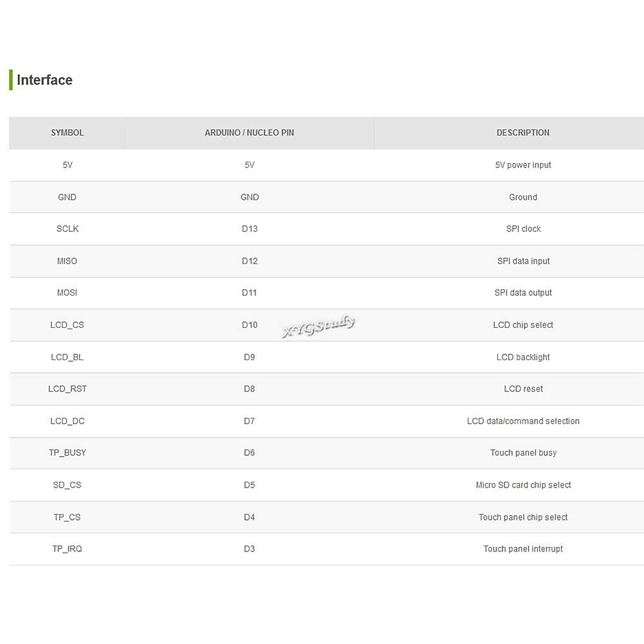Select the SCLK symbol cell

coord(67,229)
